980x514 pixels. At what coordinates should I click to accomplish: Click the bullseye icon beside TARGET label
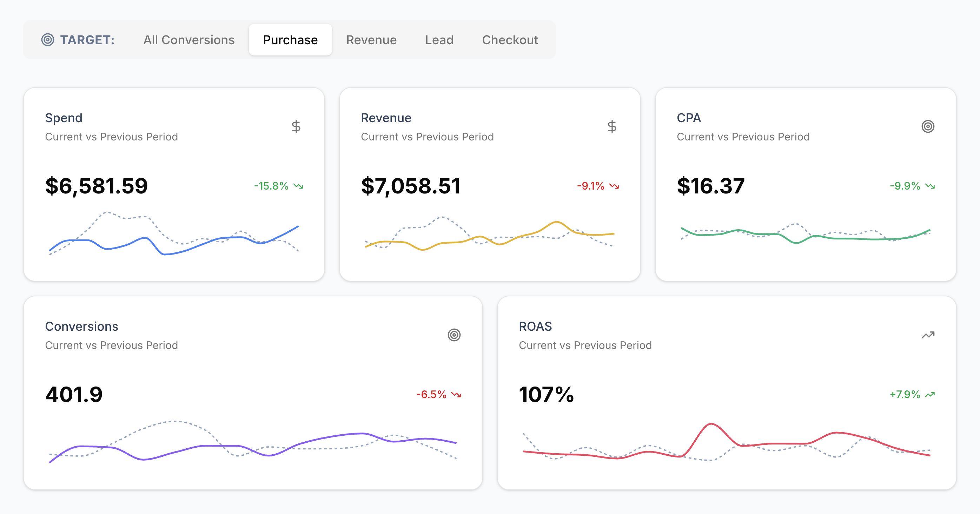(x=48, y=40)
